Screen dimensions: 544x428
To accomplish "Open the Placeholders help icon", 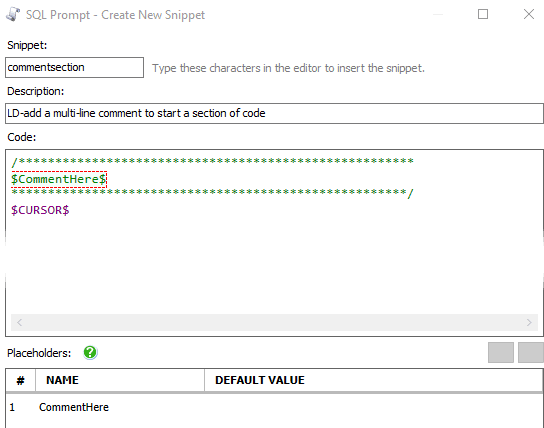I will [x=90, y=352].
